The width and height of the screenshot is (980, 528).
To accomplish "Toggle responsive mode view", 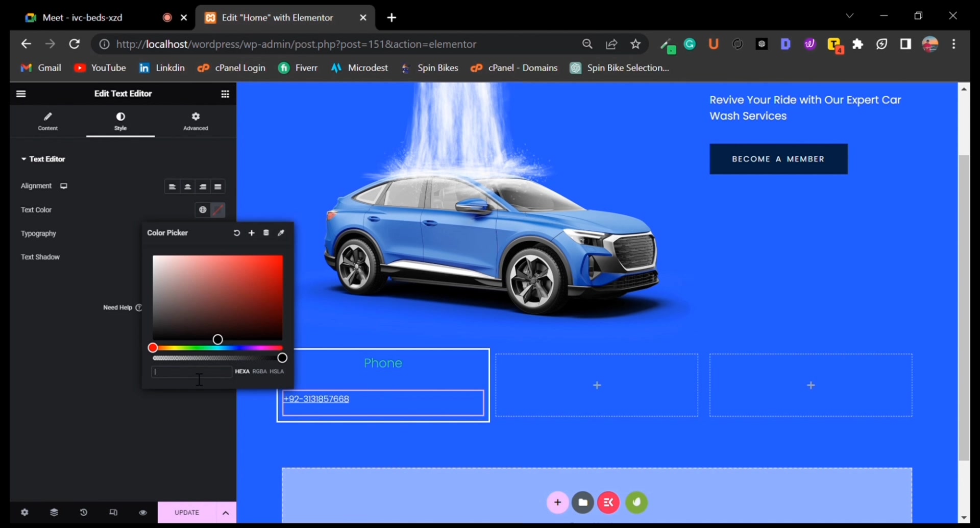I will coord(113,513).
